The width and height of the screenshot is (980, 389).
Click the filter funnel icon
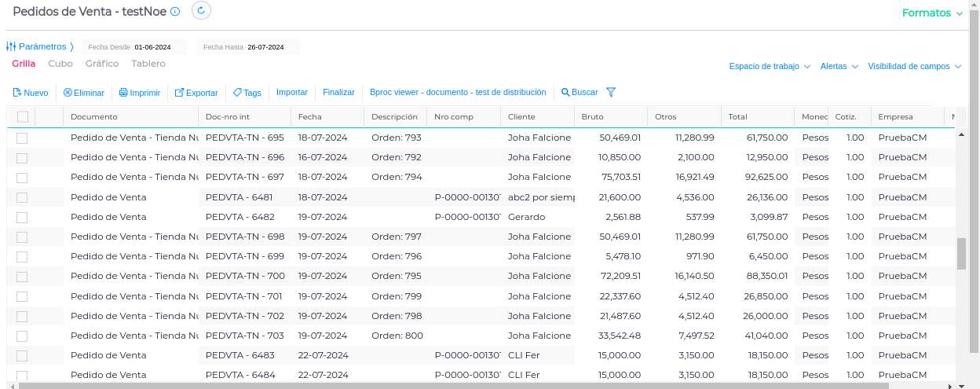pos(611,93)
